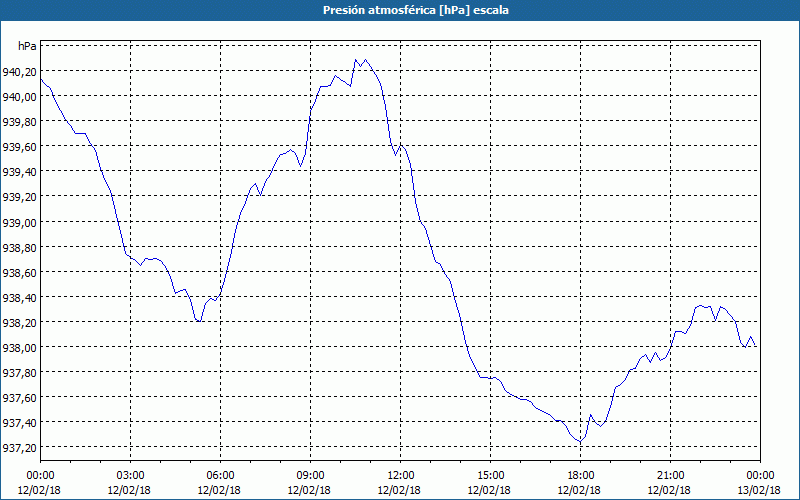
Task: Click the pressure curve minimum at 18:00
Action: click(580, 442)
